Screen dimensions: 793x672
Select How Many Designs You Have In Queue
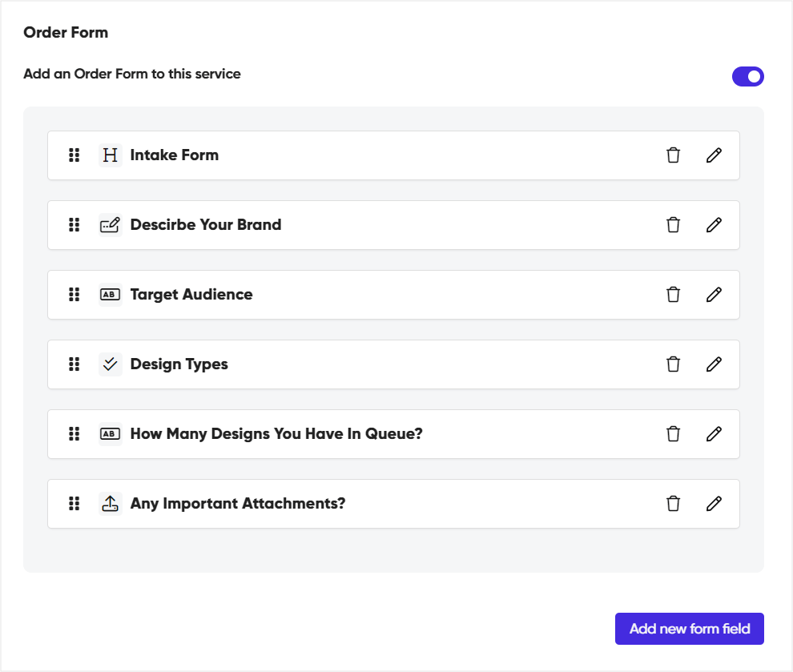[x=276, y=434]
